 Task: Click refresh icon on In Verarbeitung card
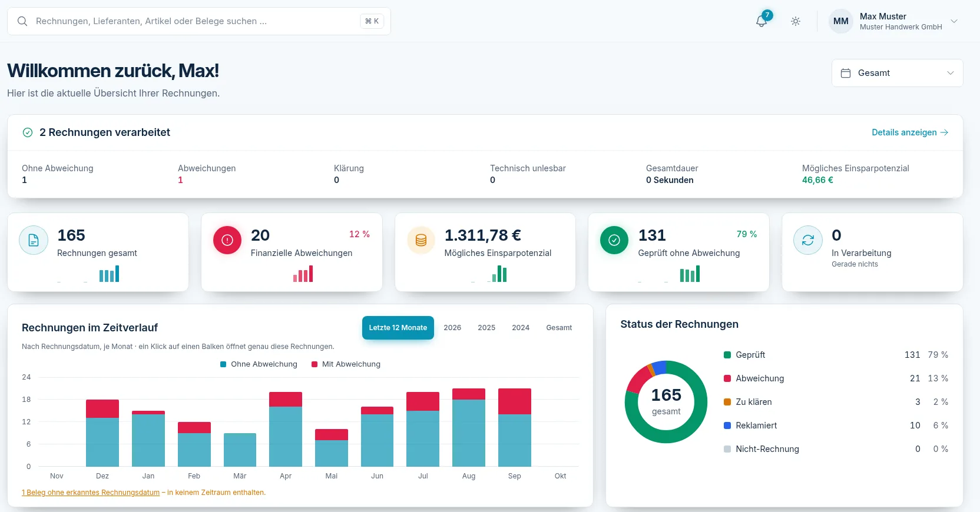pos(808,240)
